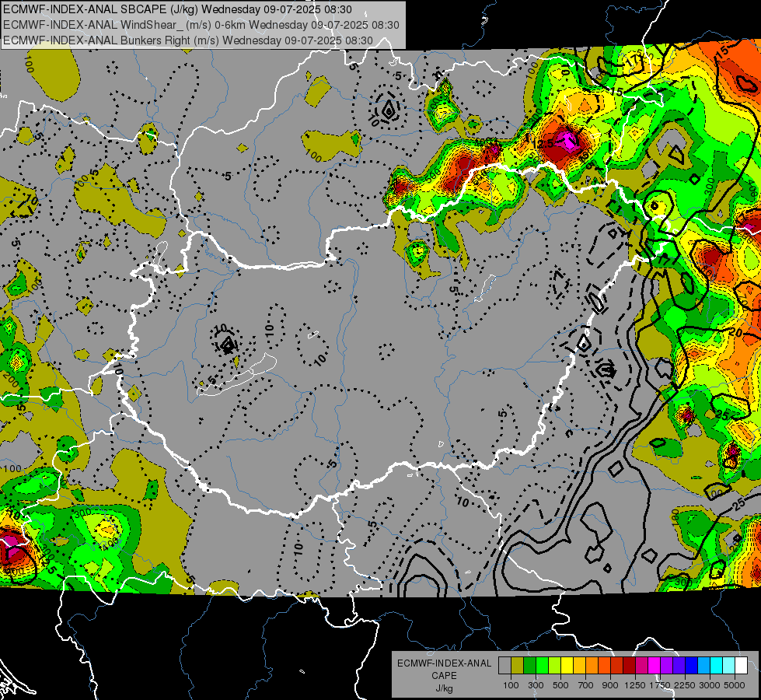The width and height of the screenshot is (761, 700).
Task: Click the pure yellow legend swatch
Action: pyautogui.click(x=567, y=666)
